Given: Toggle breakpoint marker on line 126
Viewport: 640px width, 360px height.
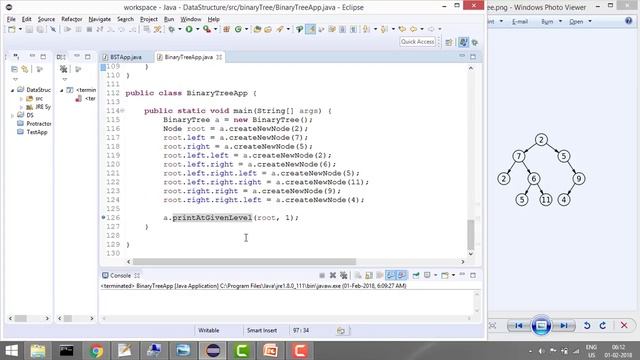Looking at the screenshot, I should pos(103,218).
